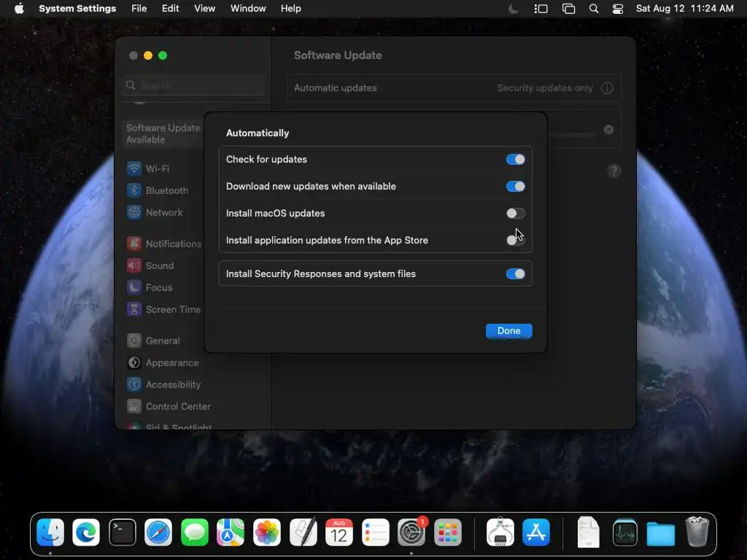Open the text document icon in the Dock
Image resolution: width=747 pixels, height=560 pixels.
[x=589, y=532]
